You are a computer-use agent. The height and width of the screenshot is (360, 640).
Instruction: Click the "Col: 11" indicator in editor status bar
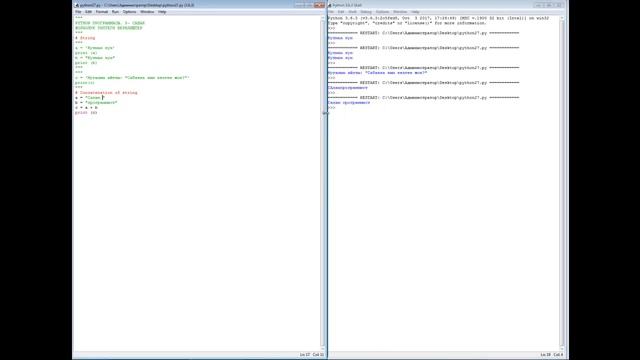click(x=318, y=355)
